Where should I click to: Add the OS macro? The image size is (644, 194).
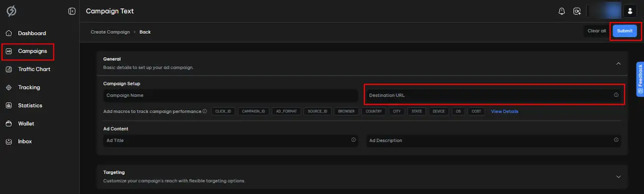pos(458,111)
